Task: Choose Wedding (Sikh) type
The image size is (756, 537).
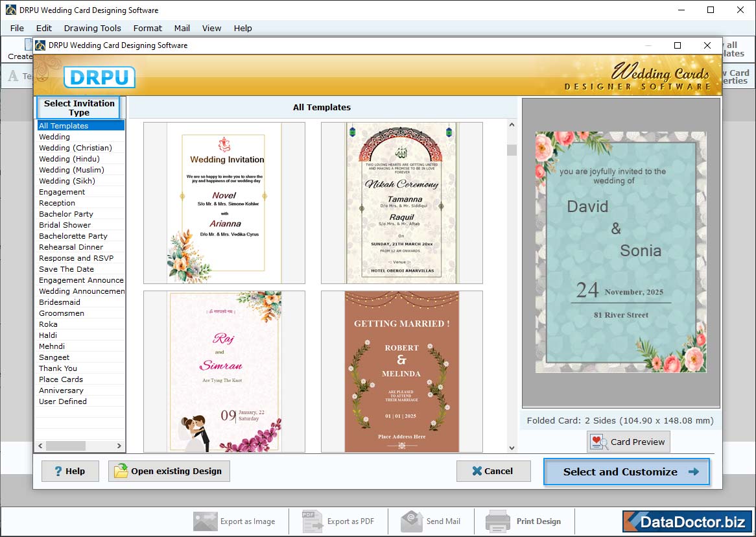Action: [x=80, y=181]
